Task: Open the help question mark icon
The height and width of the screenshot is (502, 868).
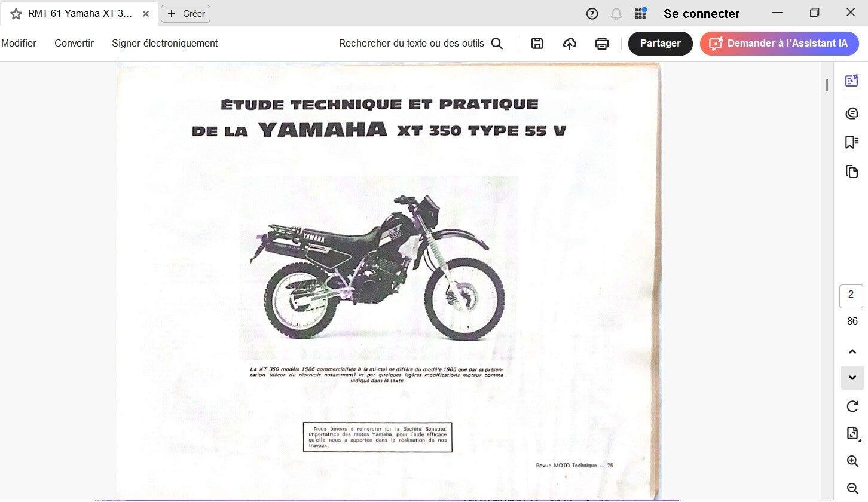Action: pyautogui.click(x=592, y=14)
